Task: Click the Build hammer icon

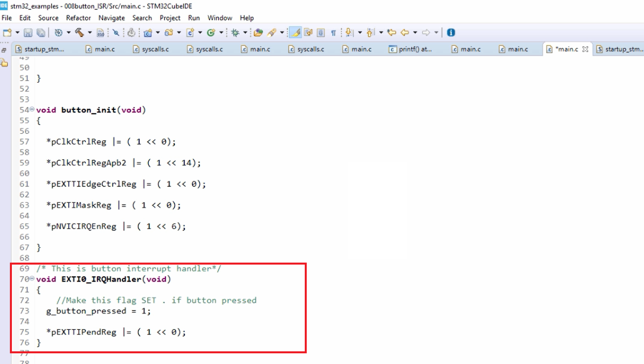Action: (79, 33)
